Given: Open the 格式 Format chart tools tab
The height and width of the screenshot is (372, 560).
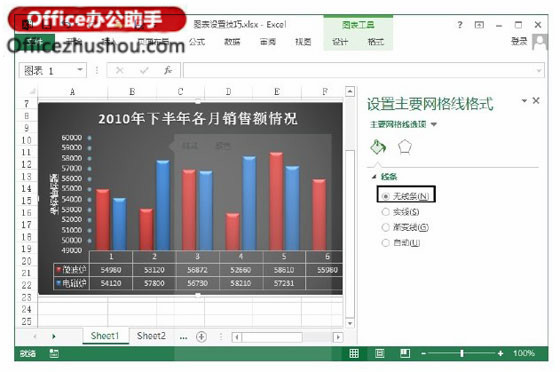Looking at the screenshot, I should click(376, 42).
